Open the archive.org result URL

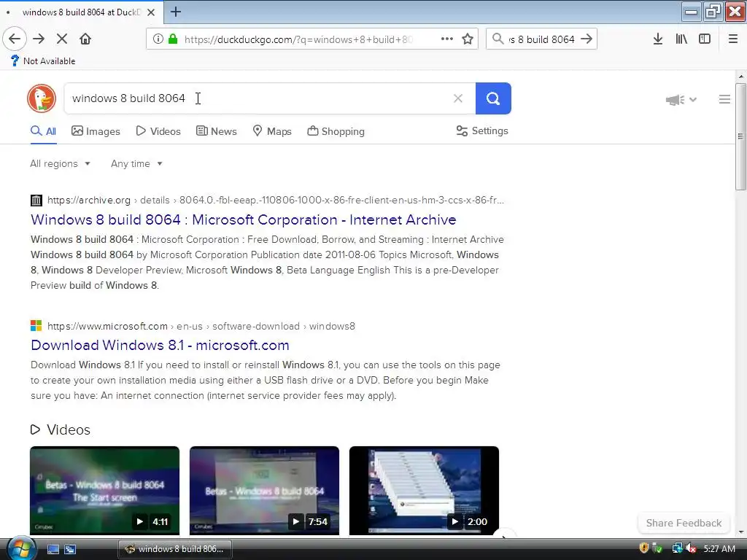(275, 200)
